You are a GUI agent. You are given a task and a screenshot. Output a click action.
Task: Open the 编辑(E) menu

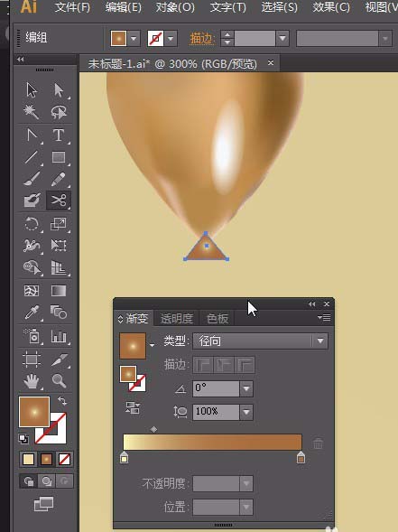(124, 7)
